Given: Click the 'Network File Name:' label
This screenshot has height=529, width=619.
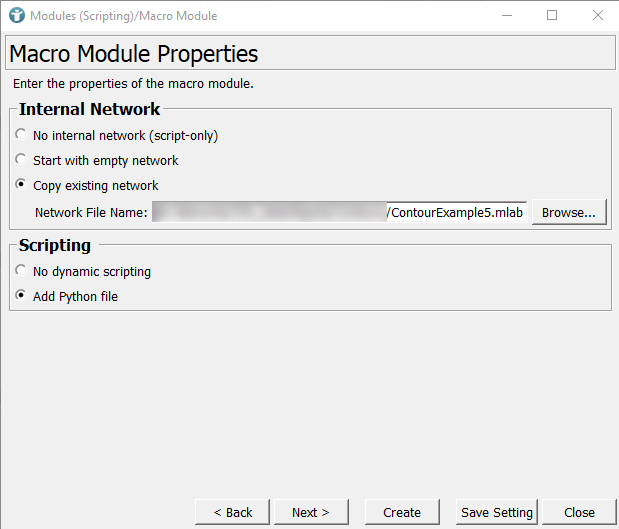Looking at the screenshot, I should (x=91, y=212).
